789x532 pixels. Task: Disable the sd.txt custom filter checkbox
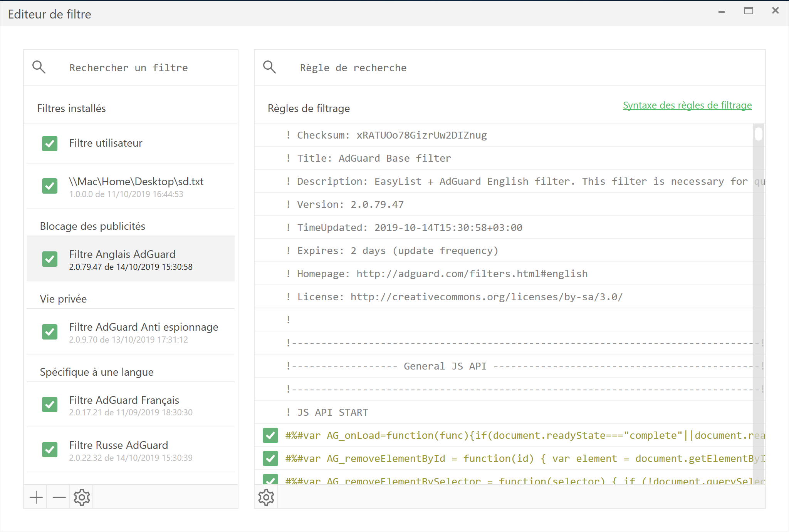(50, 186)
